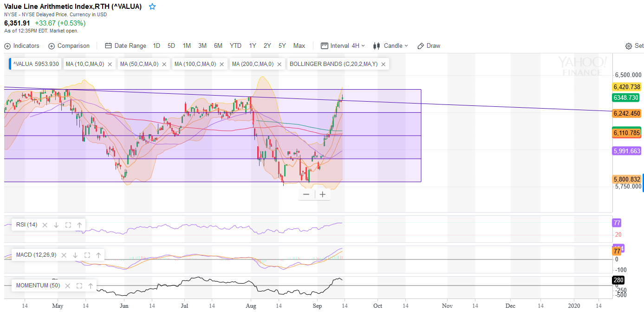Select the 2Y range
The height and width of the screenshot is (318, 644).
pyautogui.click(x=267, y=45)
